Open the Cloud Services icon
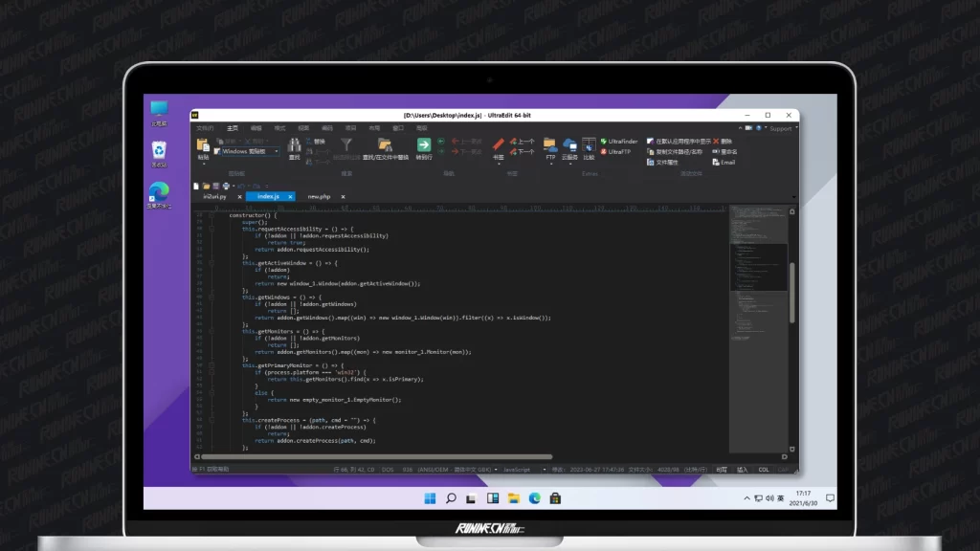This screenshot has width=980, height=551. pos(569,146)
